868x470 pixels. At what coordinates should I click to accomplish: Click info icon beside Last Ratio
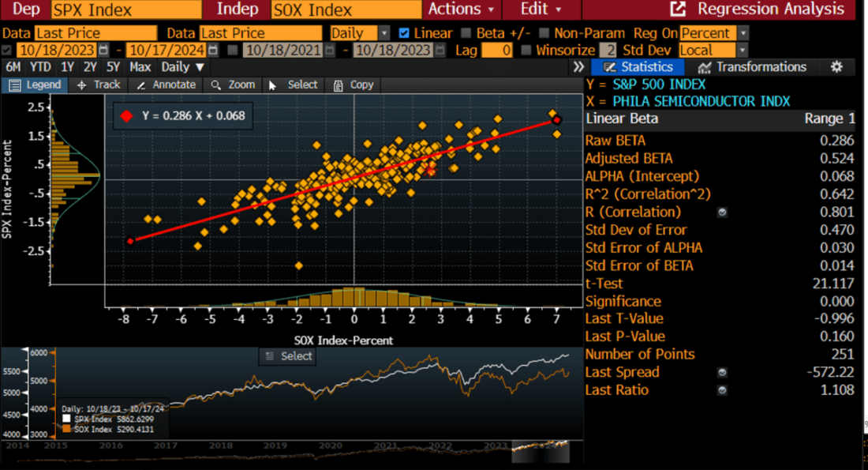click(722, 390)
